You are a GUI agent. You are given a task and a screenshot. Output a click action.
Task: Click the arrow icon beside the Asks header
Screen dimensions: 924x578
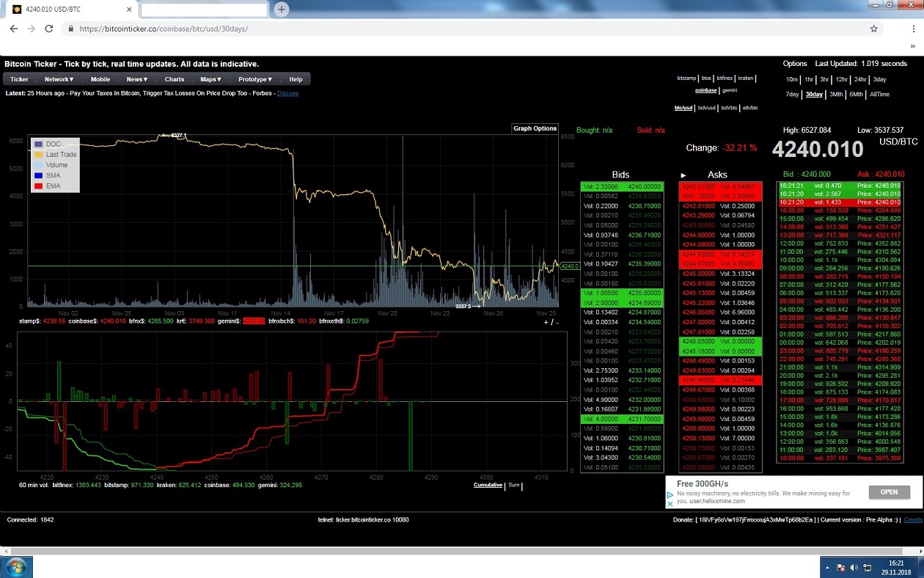click(x=683, y=175)
